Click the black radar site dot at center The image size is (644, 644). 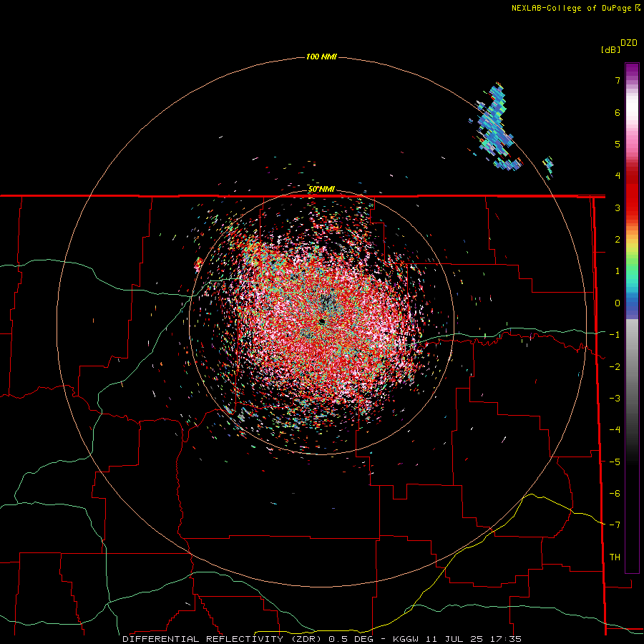click(322, 321)
